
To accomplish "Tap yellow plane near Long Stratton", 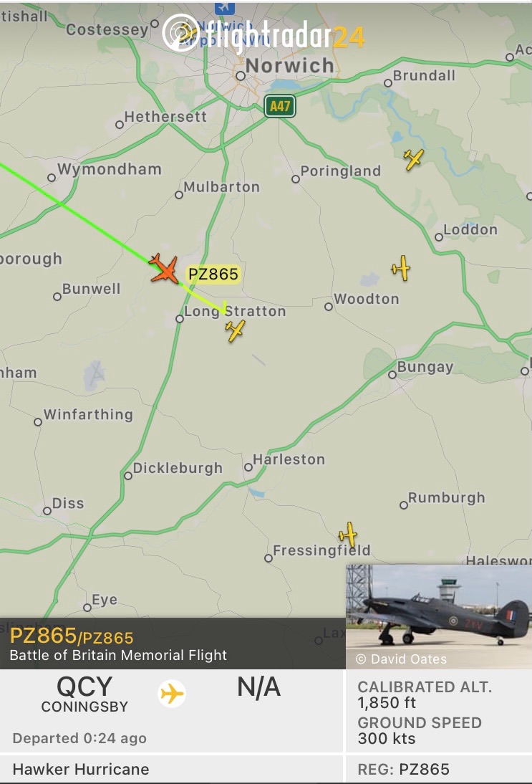I will (x=235, y=330).
